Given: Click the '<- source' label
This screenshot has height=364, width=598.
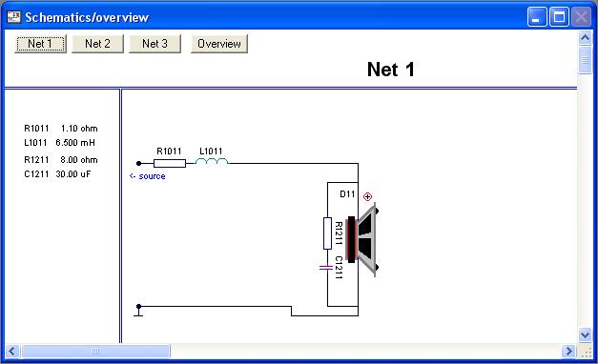Looking at the screenshot, I should point(147,176).
